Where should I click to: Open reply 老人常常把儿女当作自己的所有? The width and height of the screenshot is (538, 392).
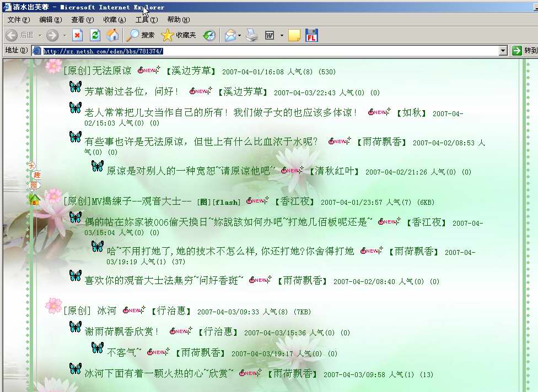click(x=221, y=112)
